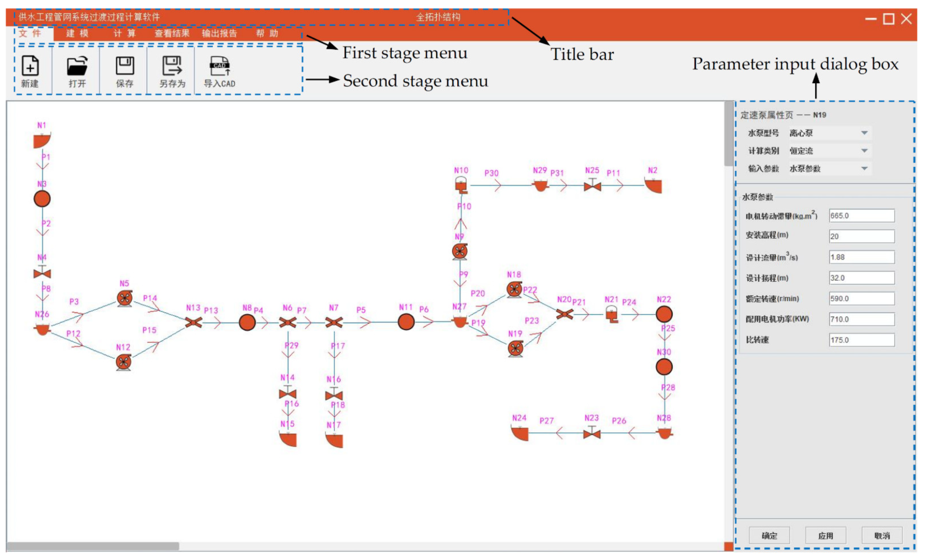
Task: Expand the 水泵型号 pump type dropdown
Action: [x=864, y=133]
